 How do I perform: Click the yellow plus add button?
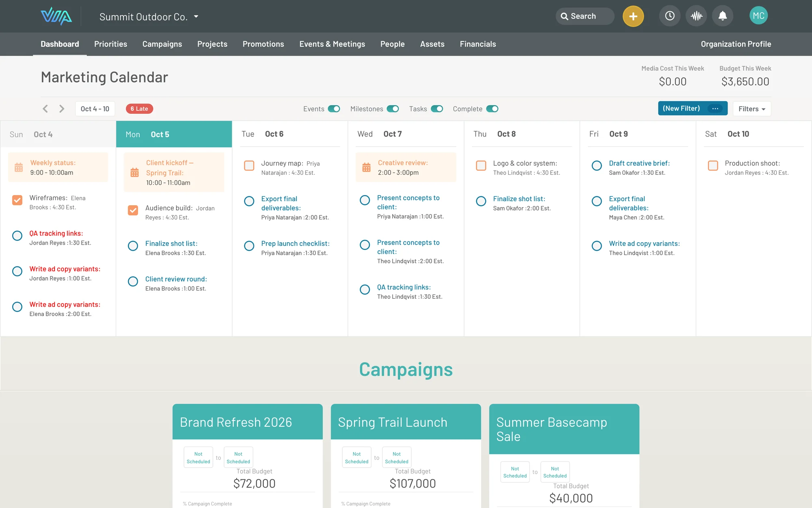tap(633, 16)
